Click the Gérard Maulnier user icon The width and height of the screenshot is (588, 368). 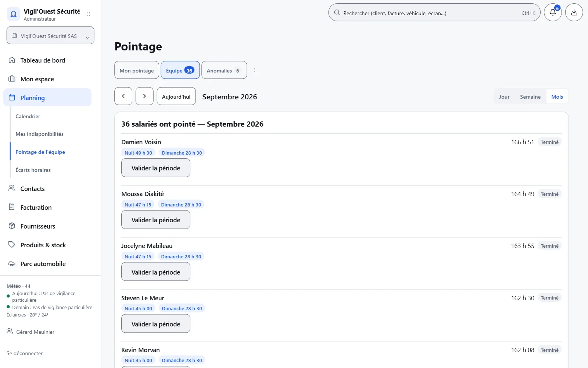point(10,331)
